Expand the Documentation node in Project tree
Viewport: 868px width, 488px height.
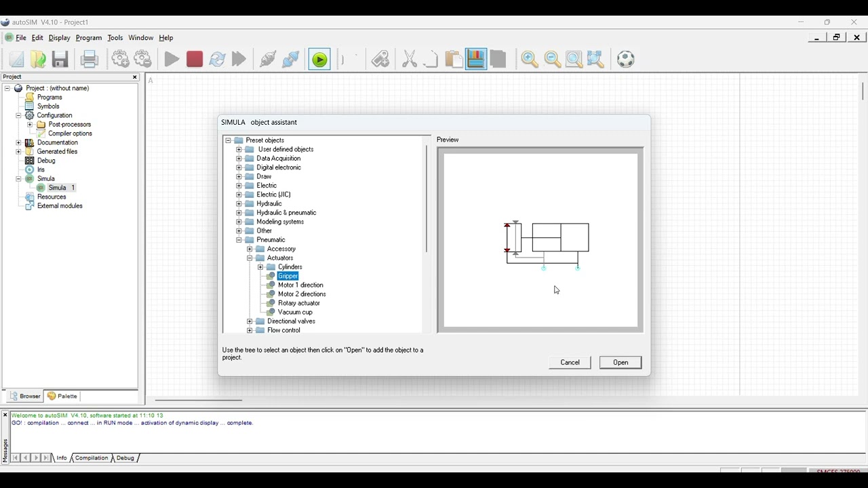(x=18, y=143)
